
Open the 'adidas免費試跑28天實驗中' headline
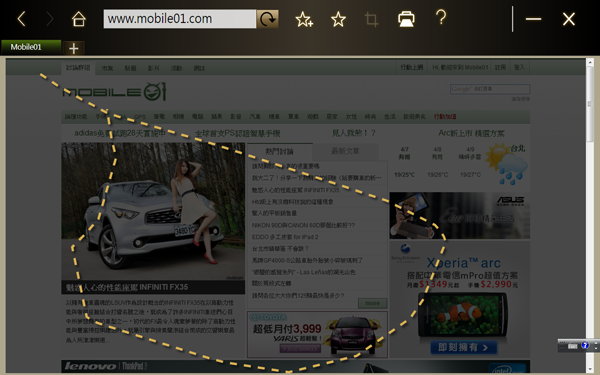point(120,133)
